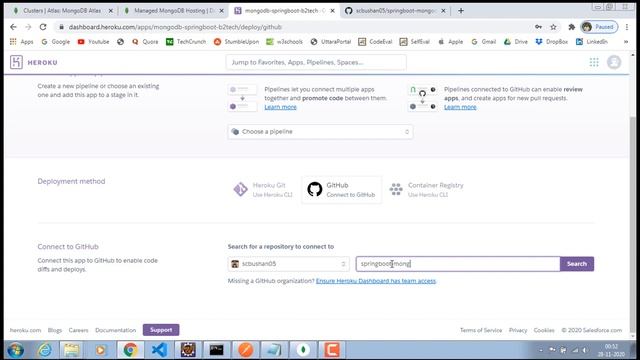640x360 pixels.
Task: Open the Quora bookmark
Action: pyautogui.click(x=145, y=42)
